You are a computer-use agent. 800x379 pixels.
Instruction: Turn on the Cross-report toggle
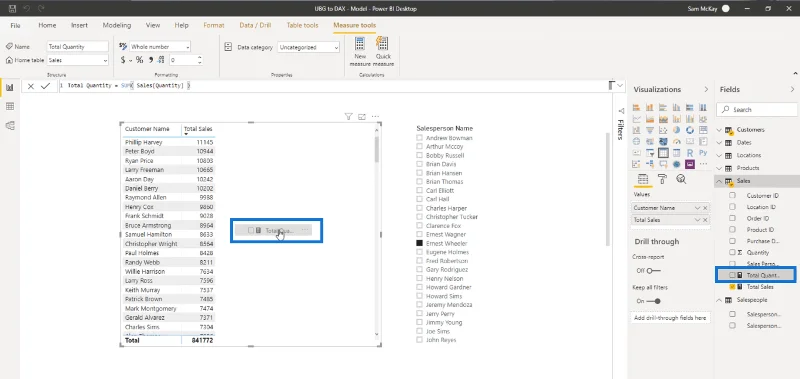pyautogui.click(x=654, y=270)
